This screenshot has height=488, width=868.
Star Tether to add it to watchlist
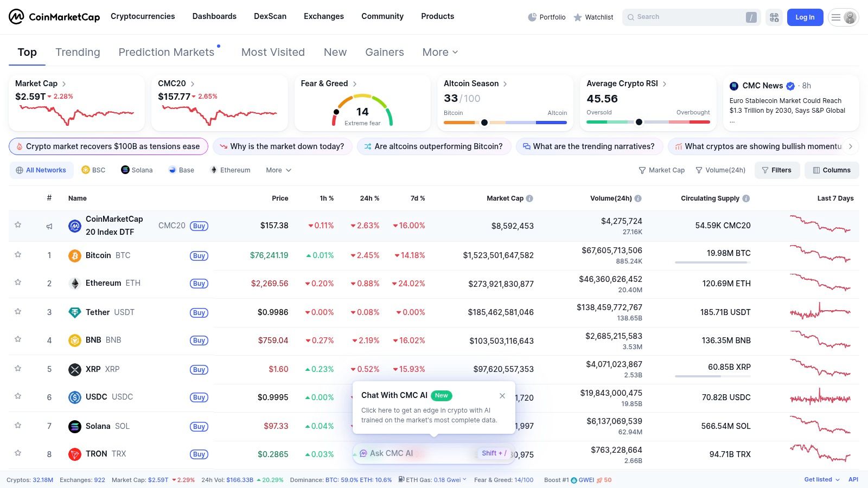(x=18, y=312)
